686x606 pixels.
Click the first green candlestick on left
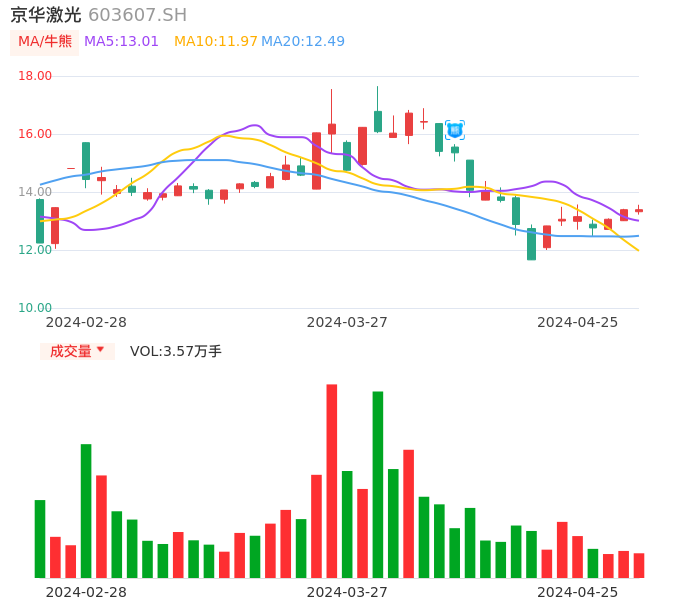[x=40, y=221]
